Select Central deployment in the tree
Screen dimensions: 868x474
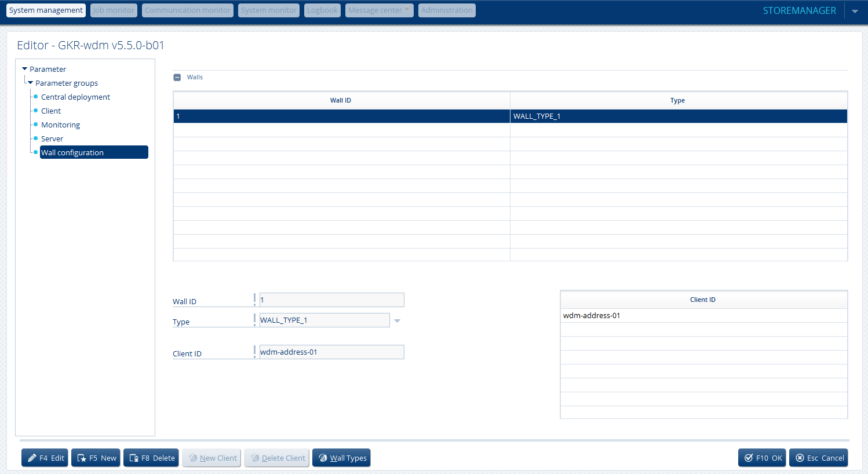(75, 97)
